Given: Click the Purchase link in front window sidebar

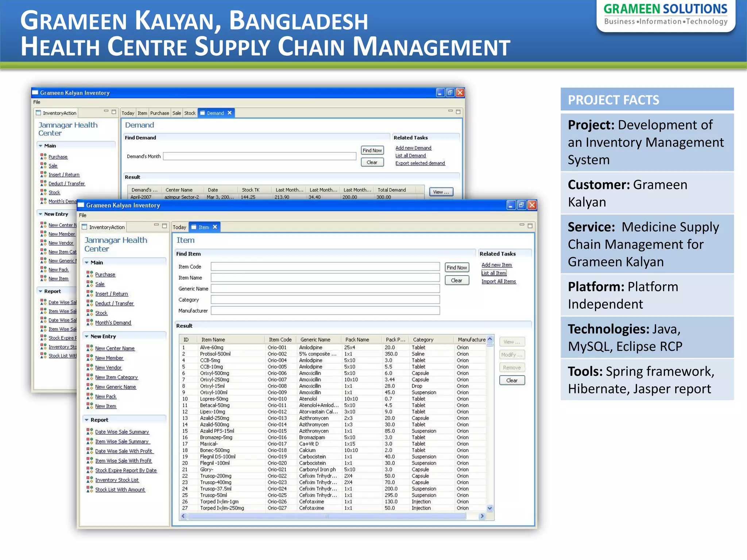Looking at the screenshot, I should point(105,275).
